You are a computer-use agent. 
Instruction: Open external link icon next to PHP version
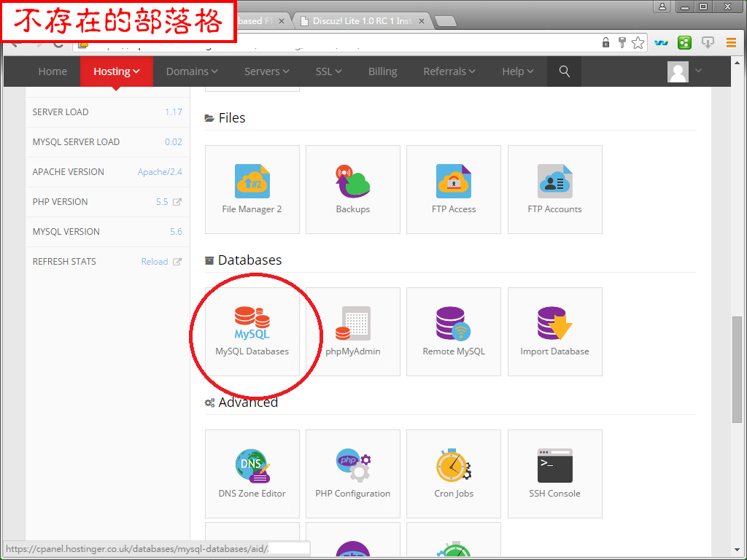(177, 202)
